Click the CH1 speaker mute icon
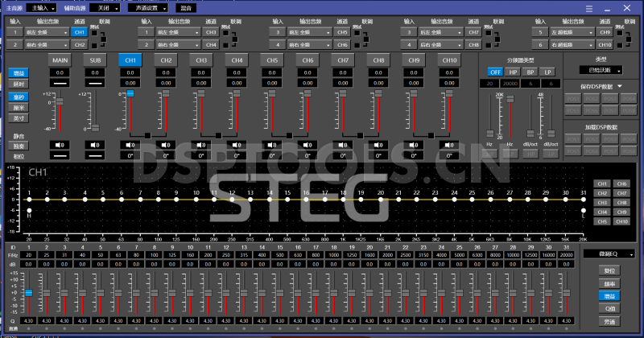644x338 pixels. (130, 145)
